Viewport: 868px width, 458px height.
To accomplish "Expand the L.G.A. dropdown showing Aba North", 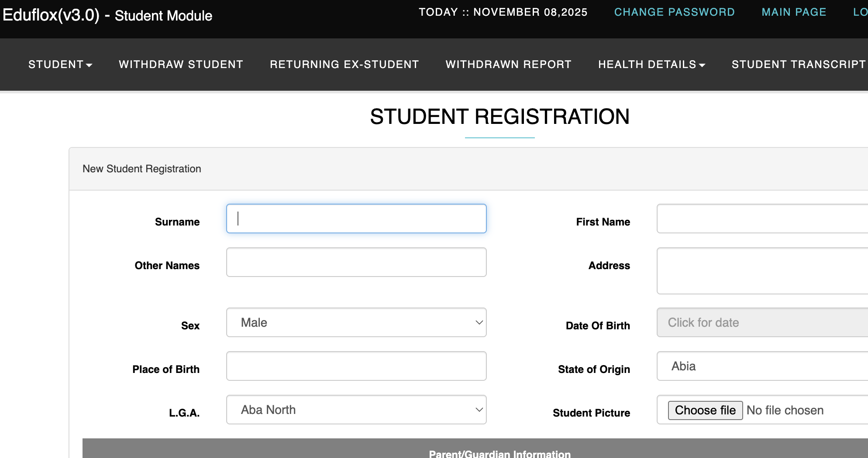I will [x=356, y=410].
